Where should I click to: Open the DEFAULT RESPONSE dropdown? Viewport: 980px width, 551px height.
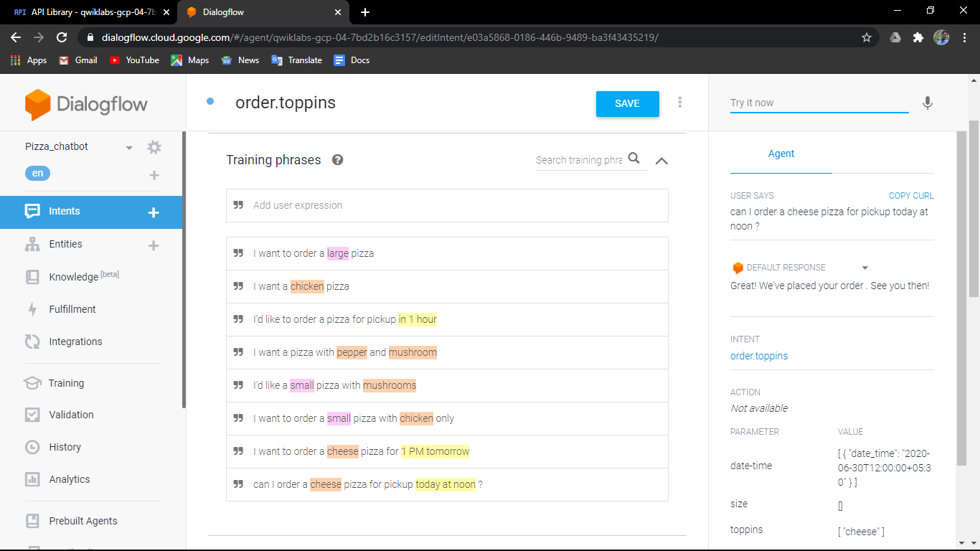[865, 267]
